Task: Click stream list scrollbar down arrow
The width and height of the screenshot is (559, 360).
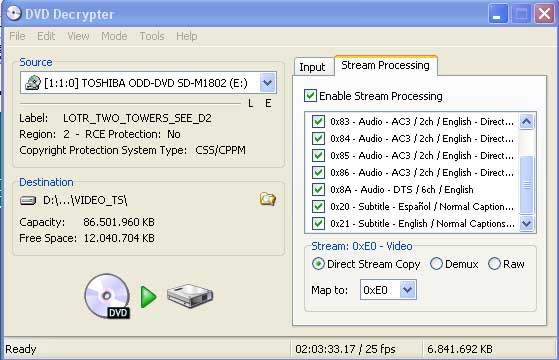Action: [527, 223]
